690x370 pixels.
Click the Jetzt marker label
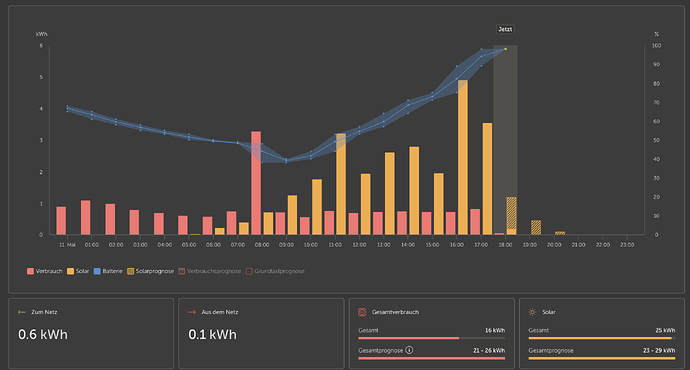(505, 29)
